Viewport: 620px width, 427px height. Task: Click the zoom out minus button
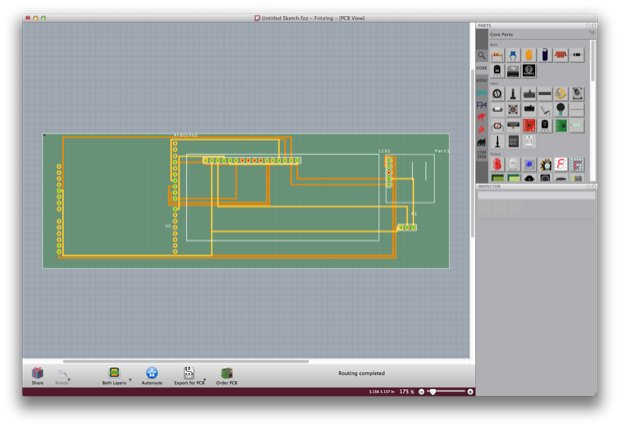(422, 392)
